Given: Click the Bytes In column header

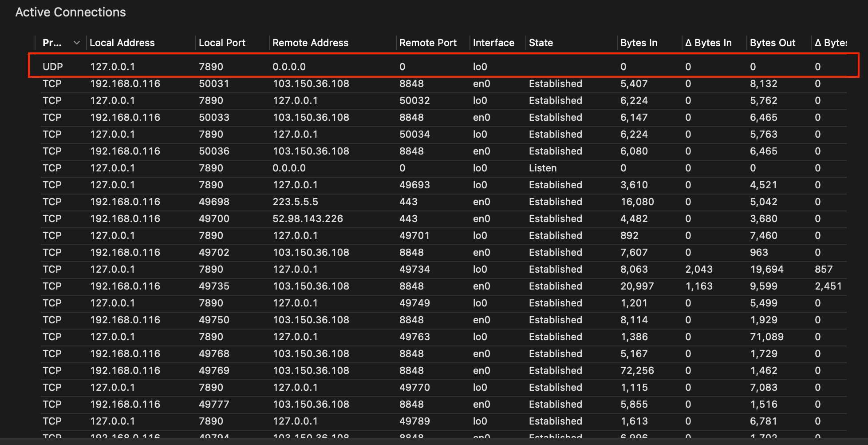Looking at the screenshot, I should coord(639,43).
